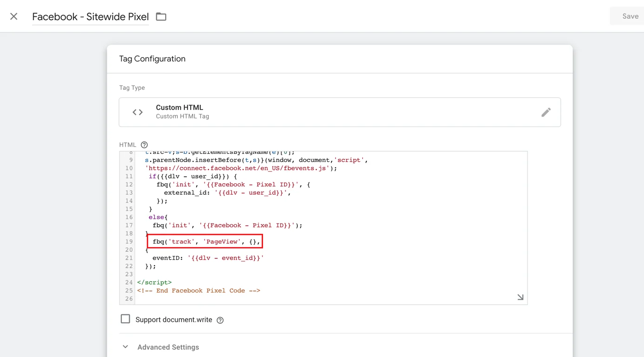Select the Custom HTML tag type card
This screenshot has height=357, width=644.
coord(340,112)
